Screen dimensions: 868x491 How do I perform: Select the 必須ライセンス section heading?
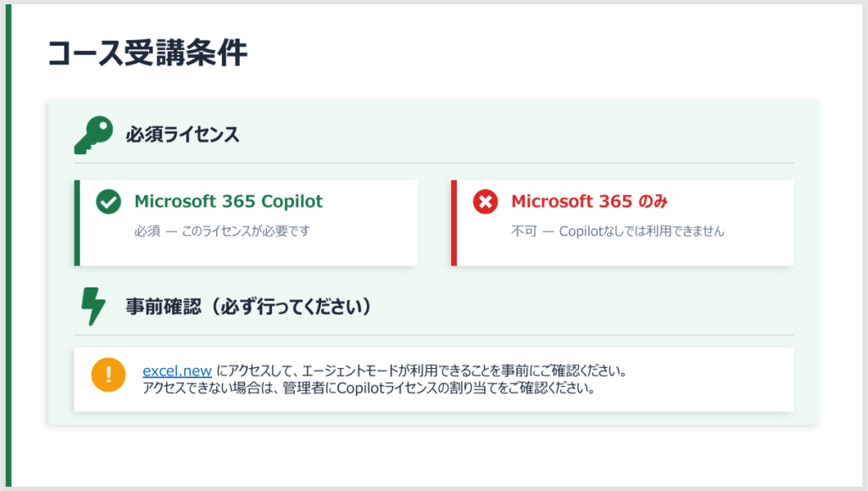(x=182, y=134)
